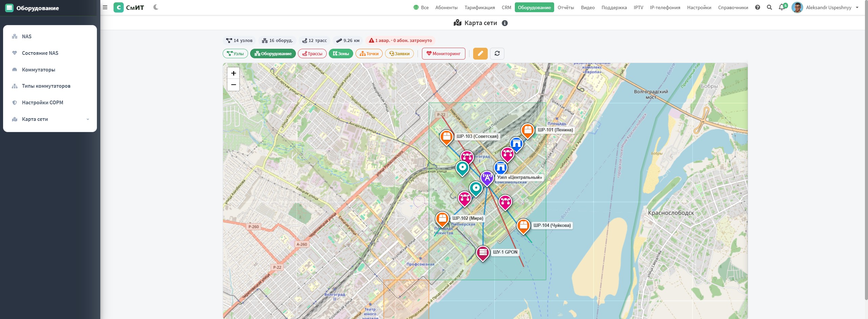868x319 pixels.
Task: Open Типы коммутаторов in the sidebar
Action: coord(50,86)
